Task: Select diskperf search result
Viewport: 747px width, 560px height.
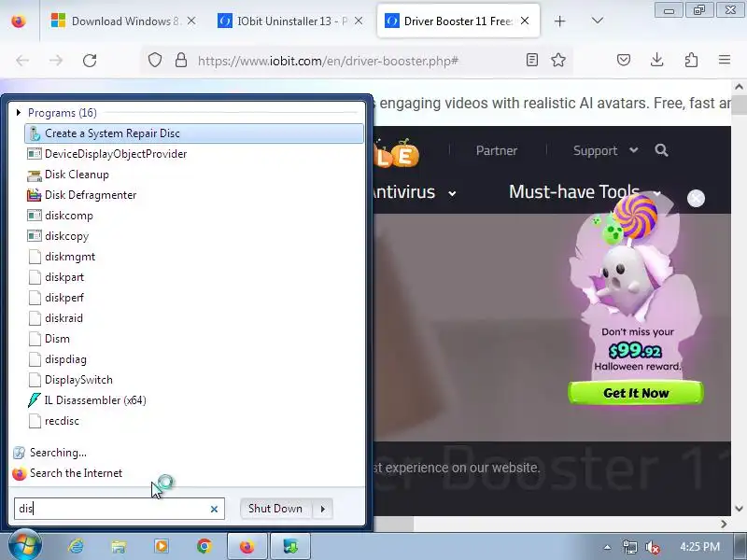Action: [63, 297]
